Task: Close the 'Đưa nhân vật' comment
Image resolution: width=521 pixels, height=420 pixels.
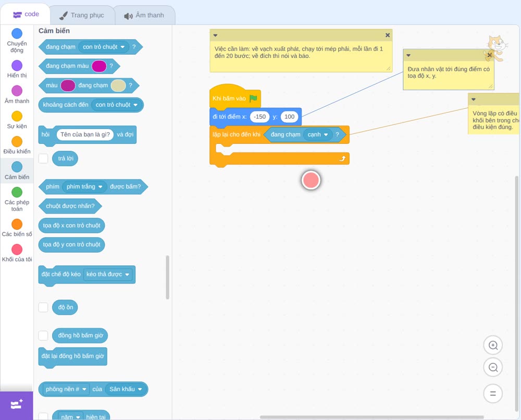Action: (489, 55)
